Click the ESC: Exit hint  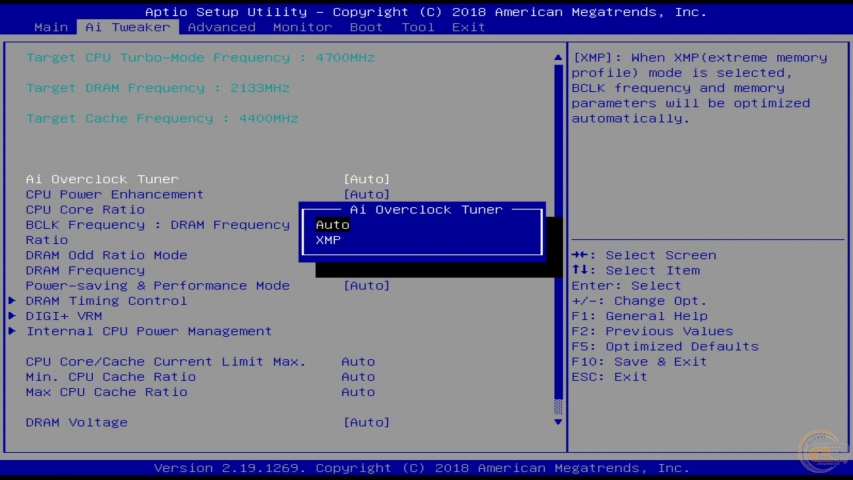(609, 377)
